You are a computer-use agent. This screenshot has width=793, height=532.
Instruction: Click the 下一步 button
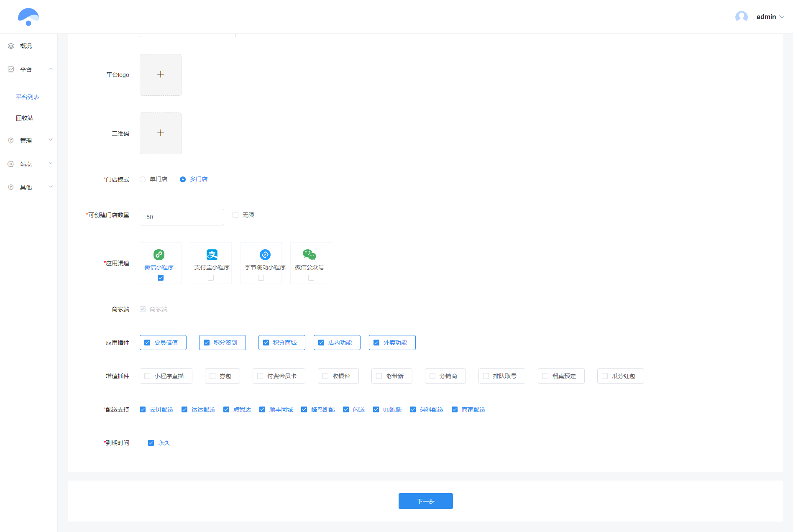coord(425,501)
